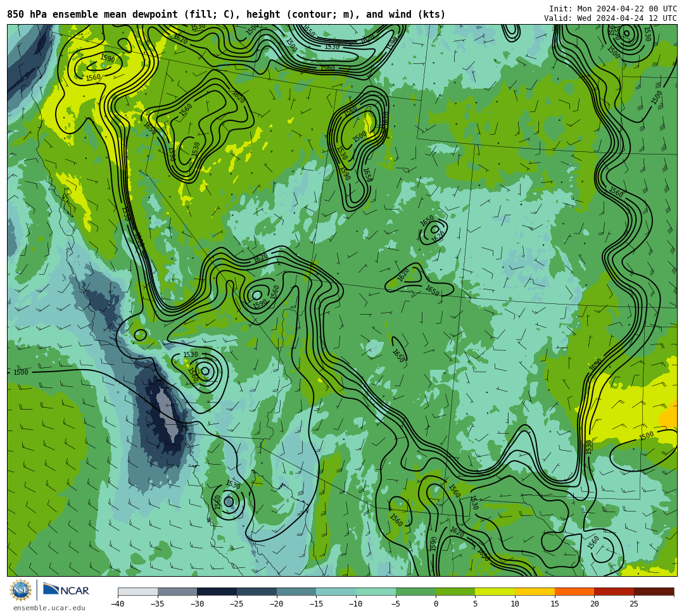This screenshot has width=684, height=616.
Task: Click the -5 colorbar tick label
Action: pos(396,604)
